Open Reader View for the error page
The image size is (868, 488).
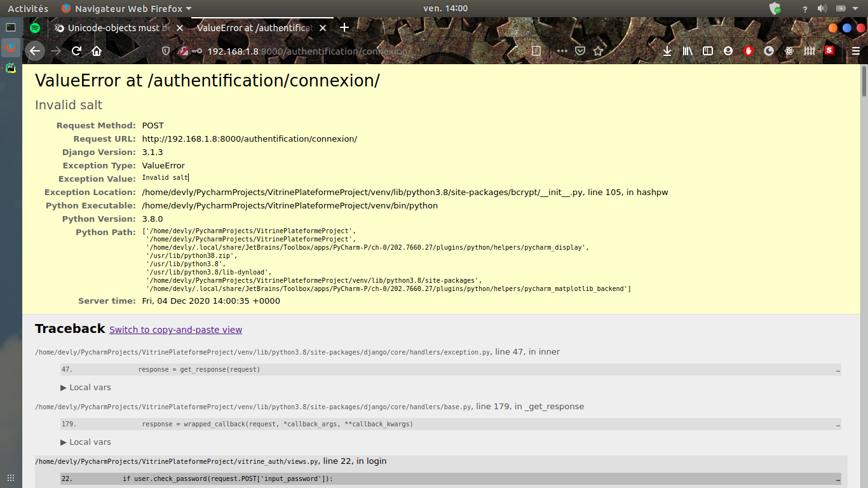tap(536, 51)
